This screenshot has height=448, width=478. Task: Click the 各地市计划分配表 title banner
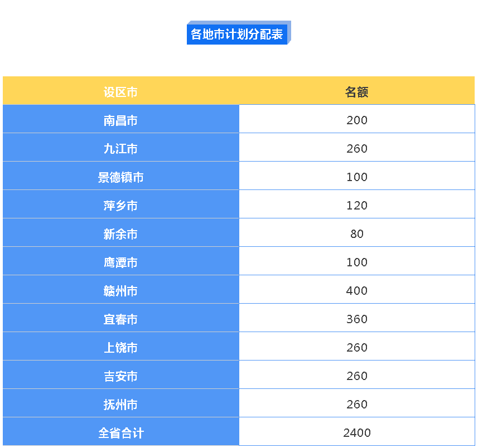click(x=238, y=34)
